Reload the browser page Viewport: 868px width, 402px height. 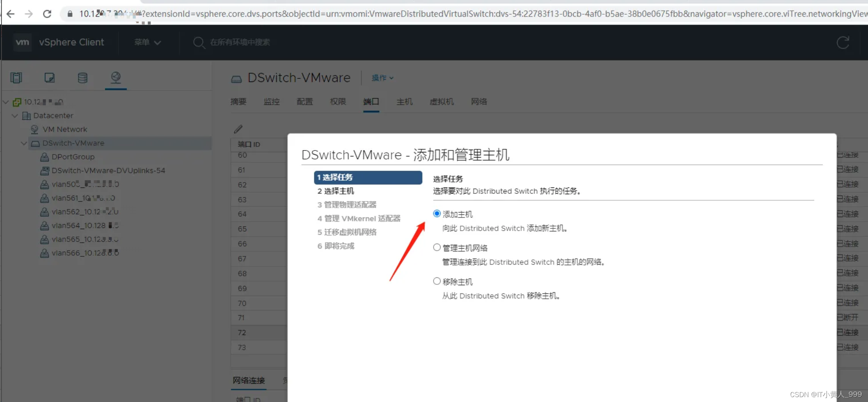(47, 14)
